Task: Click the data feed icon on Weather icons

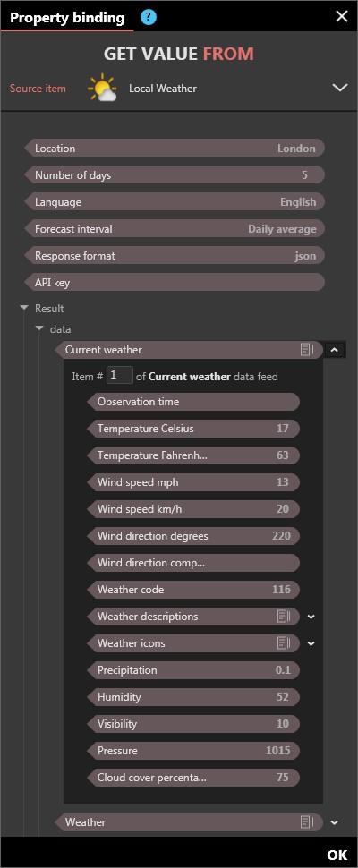Action: coord(284,643)
